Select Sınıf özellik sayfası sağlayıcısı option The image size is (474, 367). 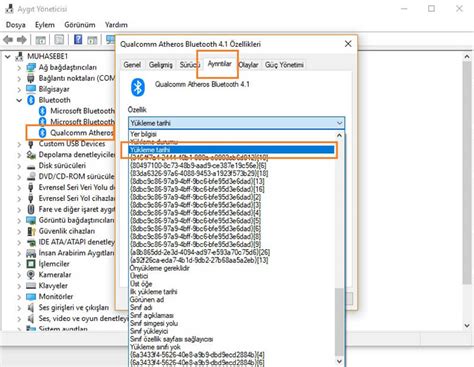click(232, 339)
